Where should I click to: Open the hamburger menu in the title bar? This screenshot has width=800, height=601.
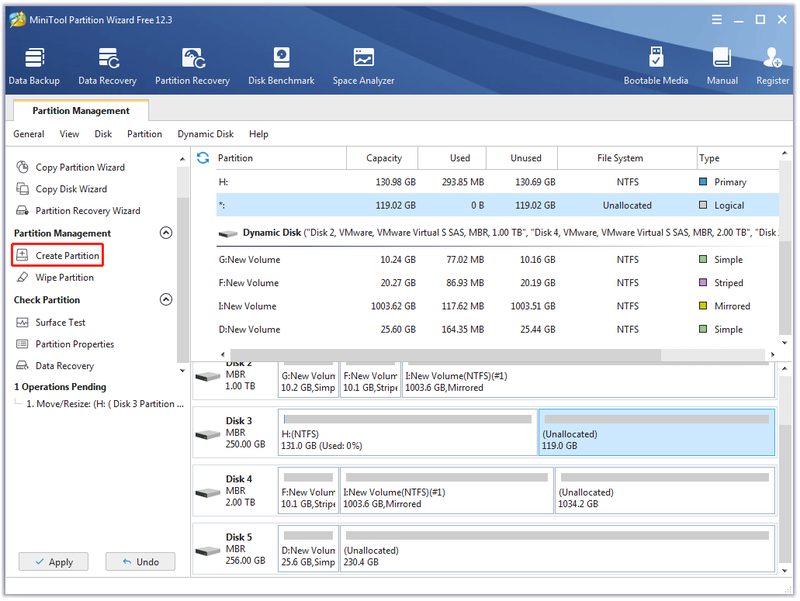[717, 19]
